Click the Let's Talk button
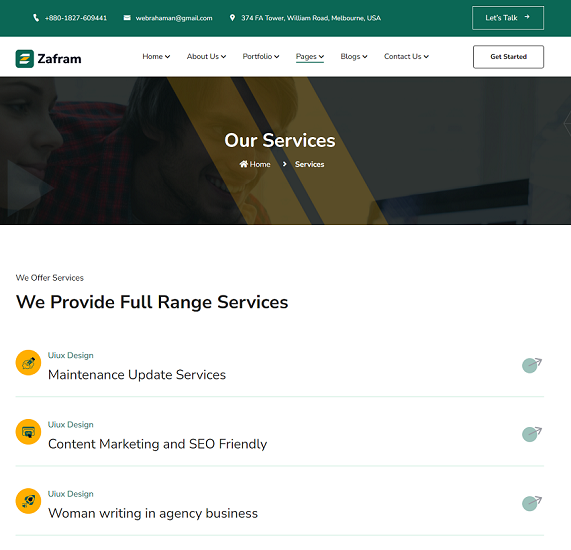This screenshot has height=550, width=571. coord(508,18)
